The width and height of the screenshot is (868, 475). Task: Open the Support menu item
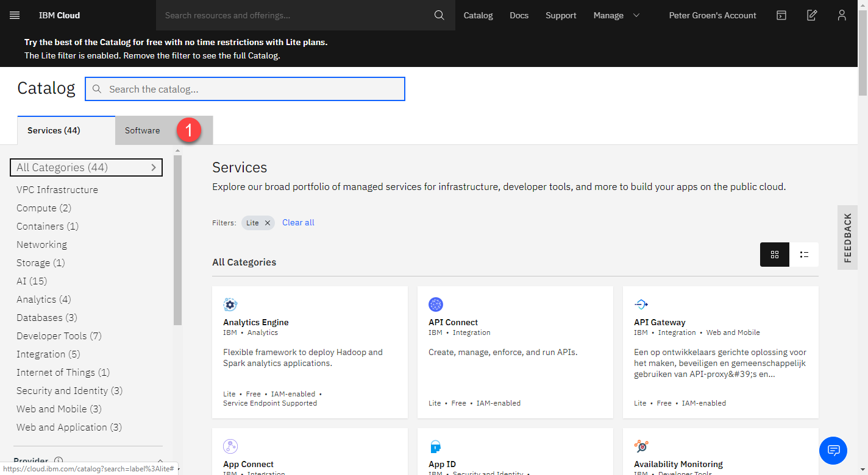(561, 15)
